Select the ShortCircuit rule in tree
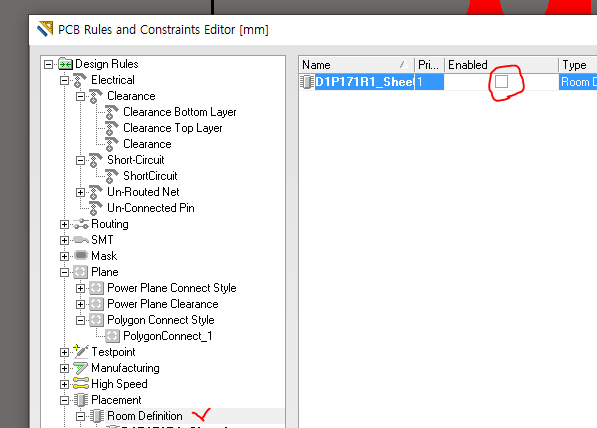Viewport: 597px width, 428px height. point(150,176)
